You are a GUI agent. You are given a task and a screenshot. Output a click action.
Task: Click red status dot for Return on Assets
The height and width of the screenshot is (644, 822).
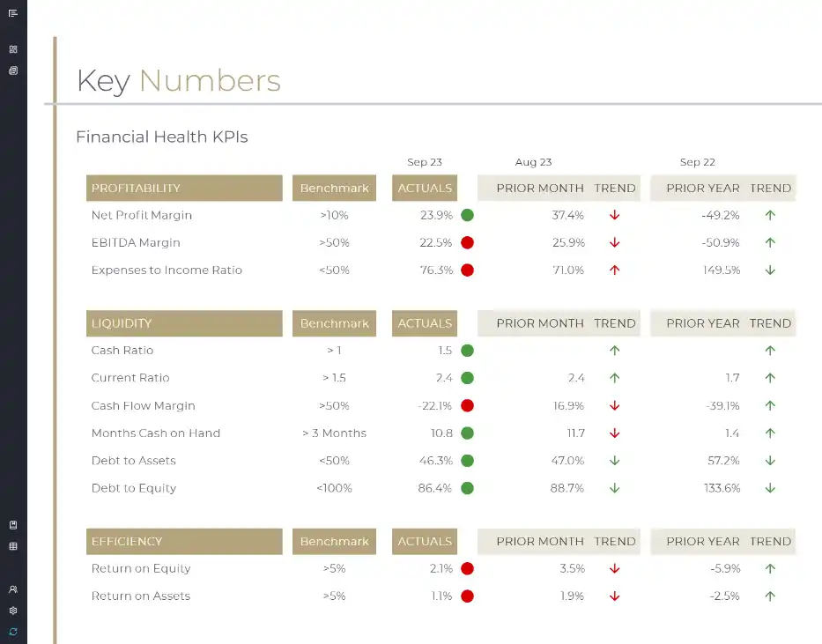coord(467,596)
